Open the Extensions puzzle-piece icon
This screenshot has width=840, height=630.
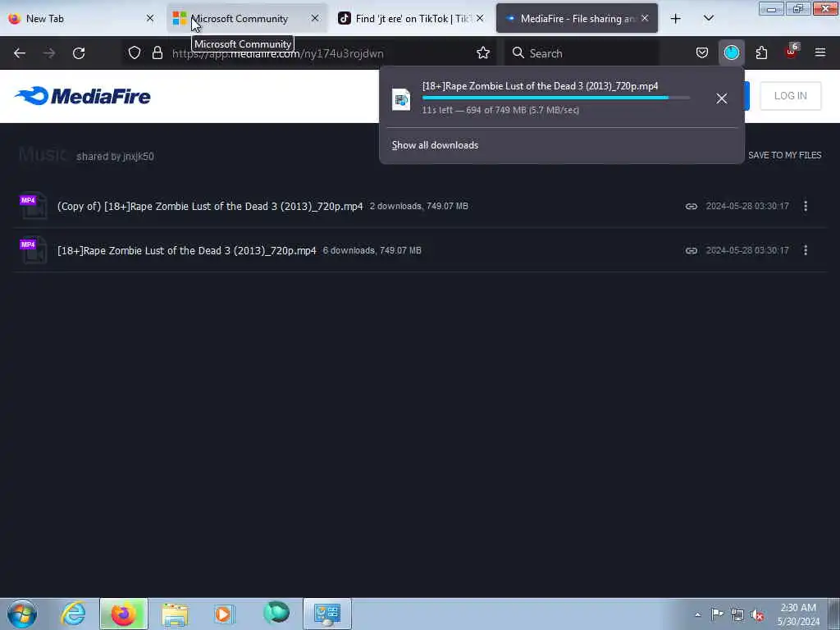[x=761, y=52]
